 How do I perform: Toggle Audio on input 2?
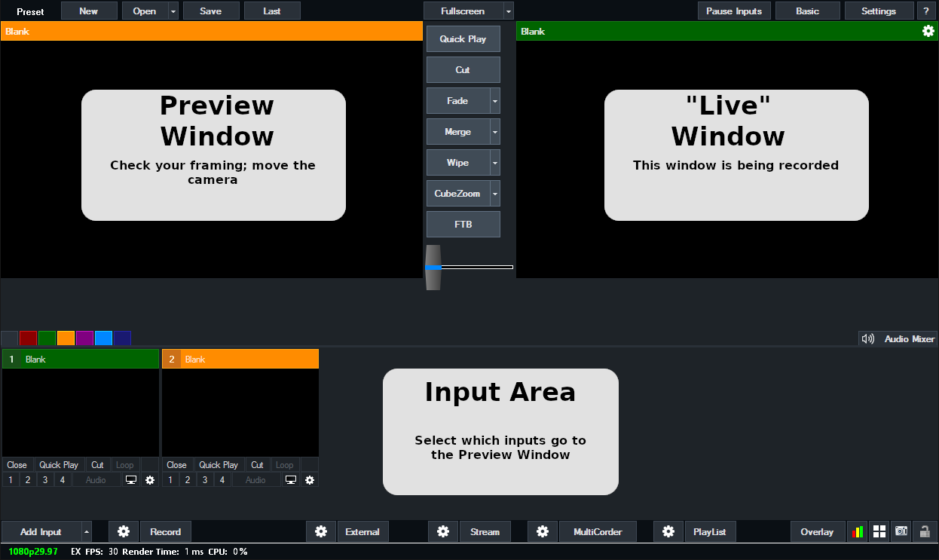point(255,480)
